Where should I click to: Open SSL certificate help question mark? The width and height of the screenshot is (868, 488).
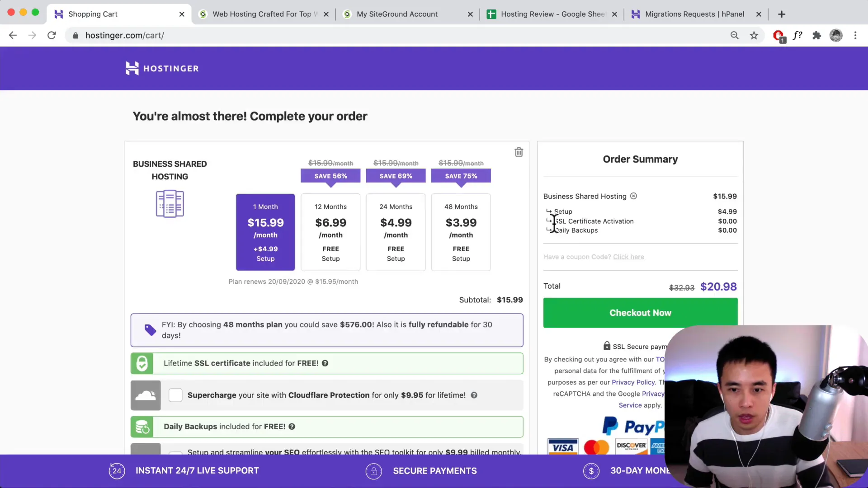325,363
